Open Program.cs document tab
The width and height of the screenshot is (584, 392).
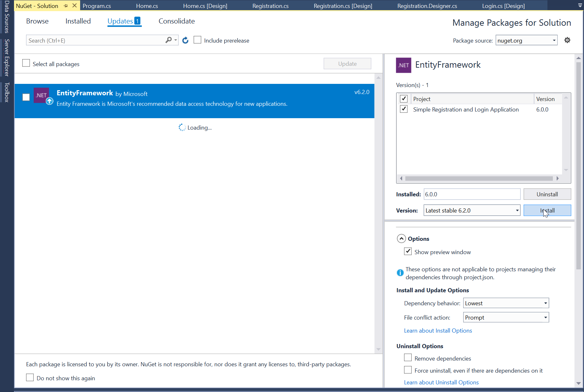tap(97, 6)
